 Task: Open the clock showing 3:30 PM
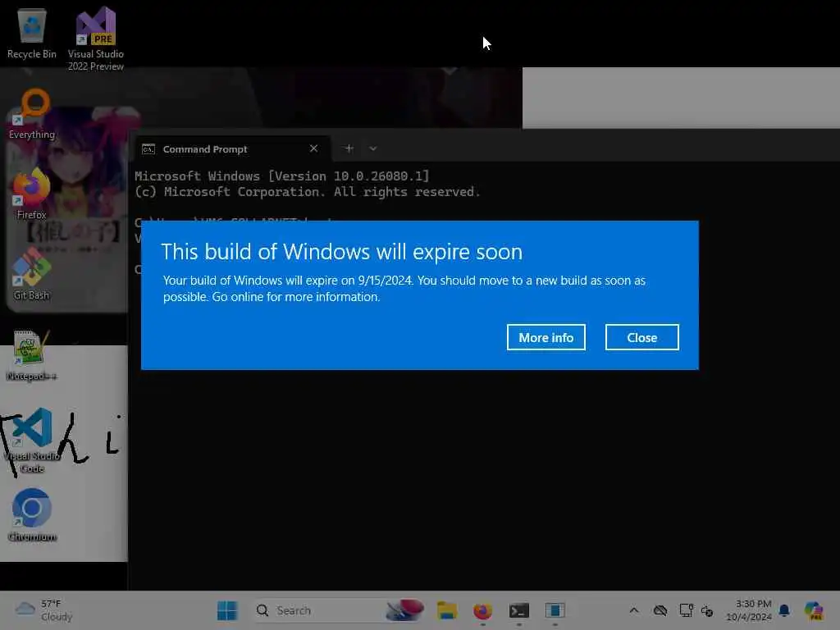click(x=749, y=610)
